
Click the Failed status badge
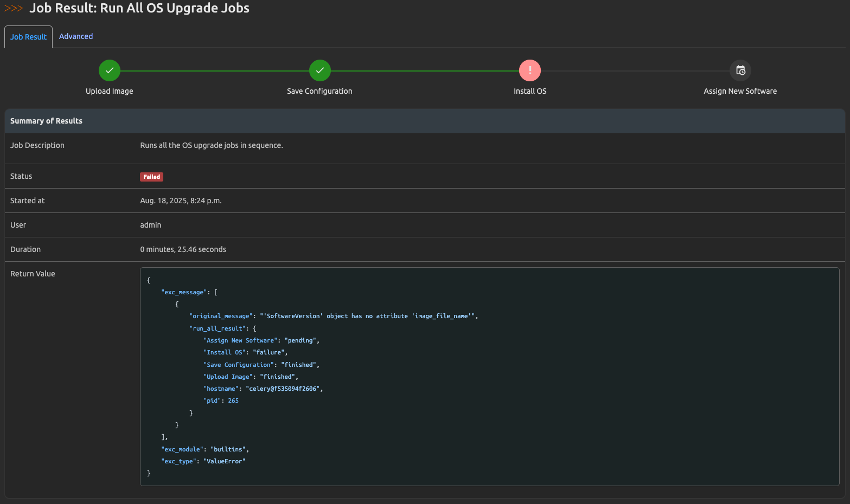click(x=151, y=177)
